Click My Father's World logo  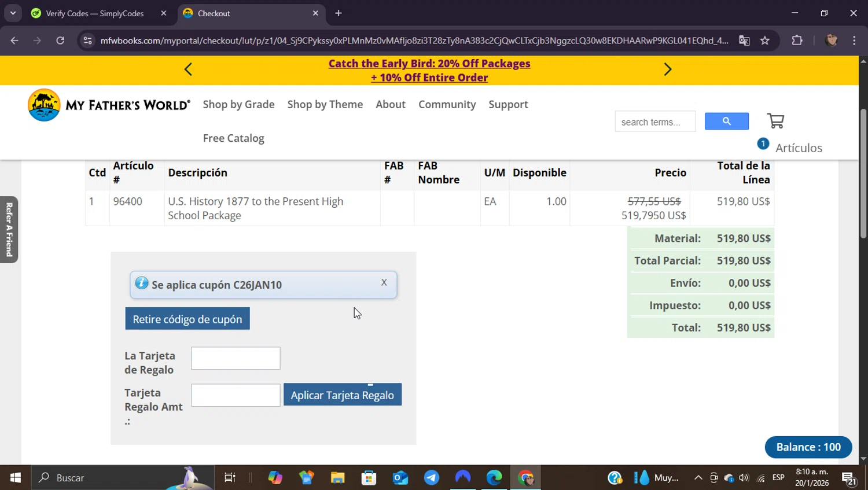[109, 105]
